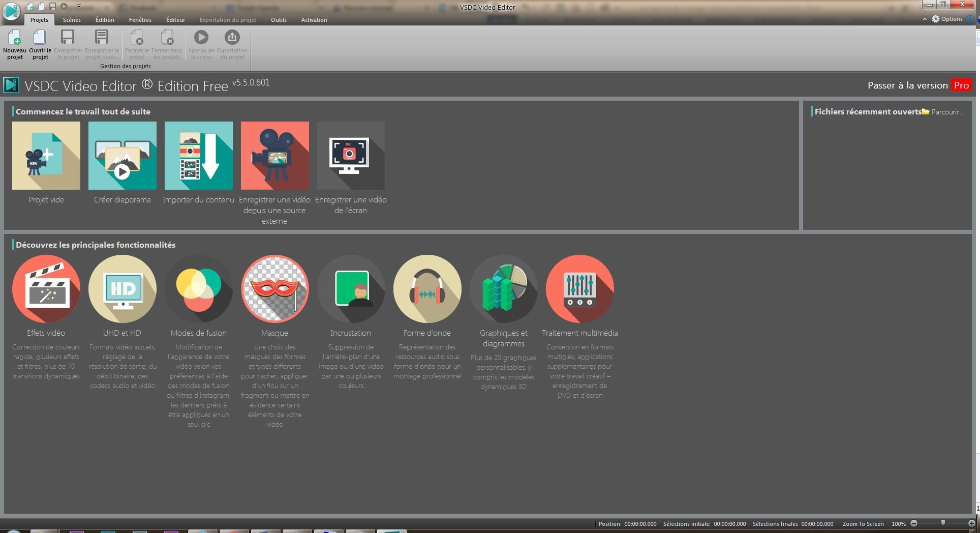
Task: Click the red Pro upgrade button
Action: tap(961, 85)
